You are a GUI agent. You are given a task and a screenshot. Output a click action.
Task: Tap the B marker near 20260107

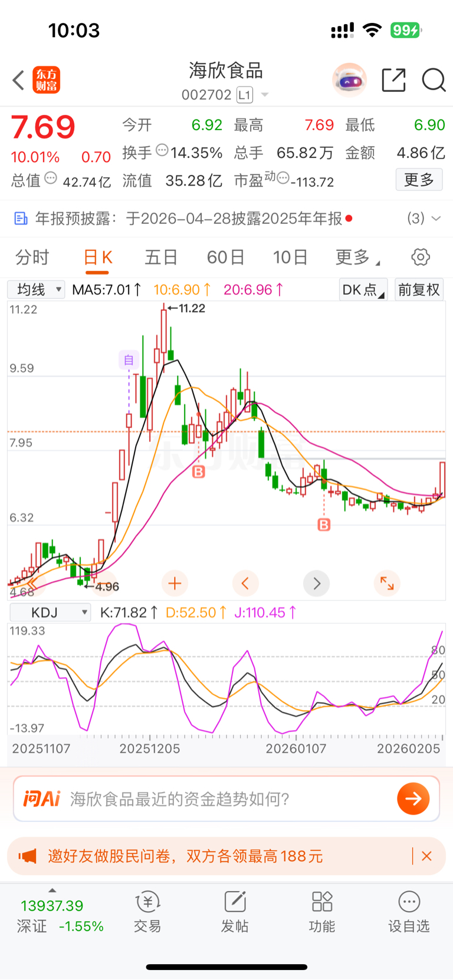pos(324,524)
